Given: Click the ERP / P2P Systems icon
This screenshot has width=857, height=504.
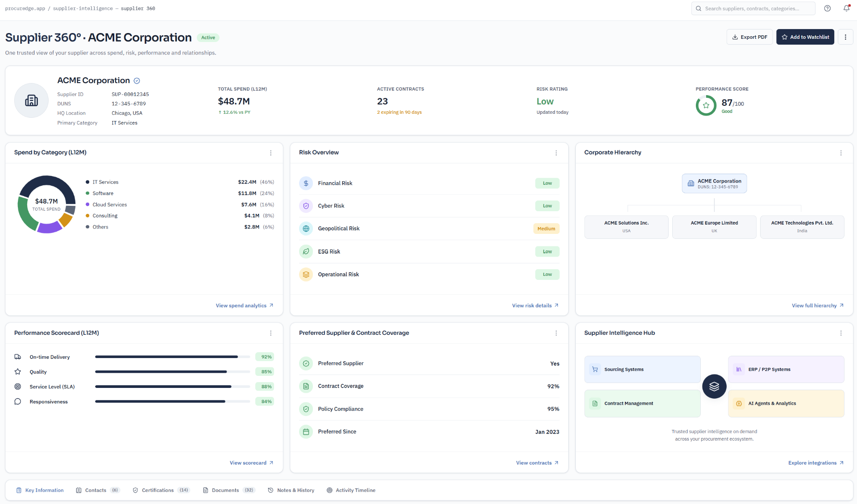Looking at the screenshot, I should pyautogui.click(x=739, y=369).
